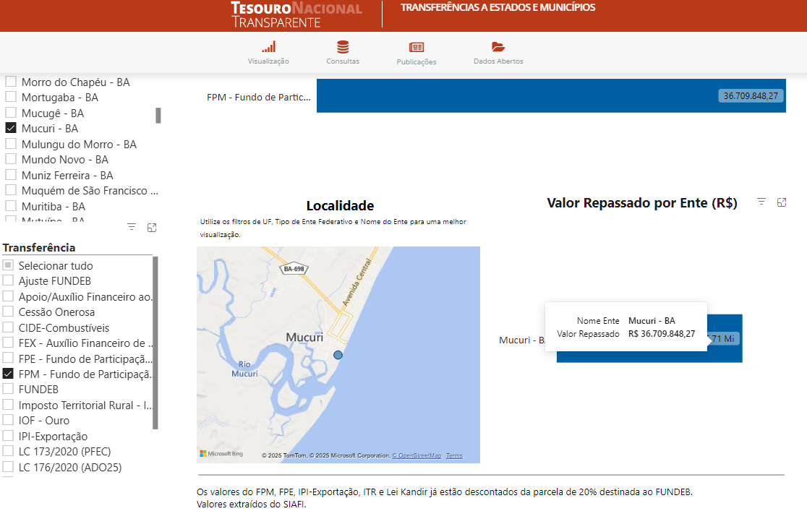Check the IPI-Exportação transfer option
This screenshot has width=807, height=532.
pyautogui.click(x=8, y=436)
